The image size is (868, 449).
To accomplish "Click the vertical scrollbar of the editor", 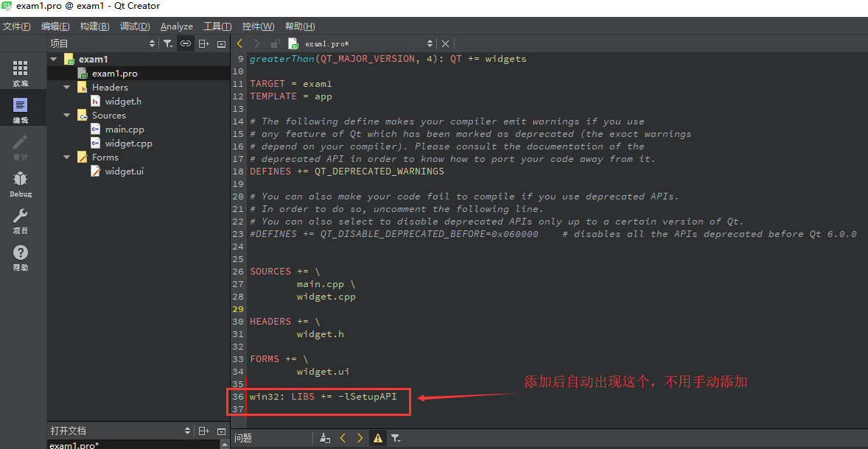I will pos(864,221).
